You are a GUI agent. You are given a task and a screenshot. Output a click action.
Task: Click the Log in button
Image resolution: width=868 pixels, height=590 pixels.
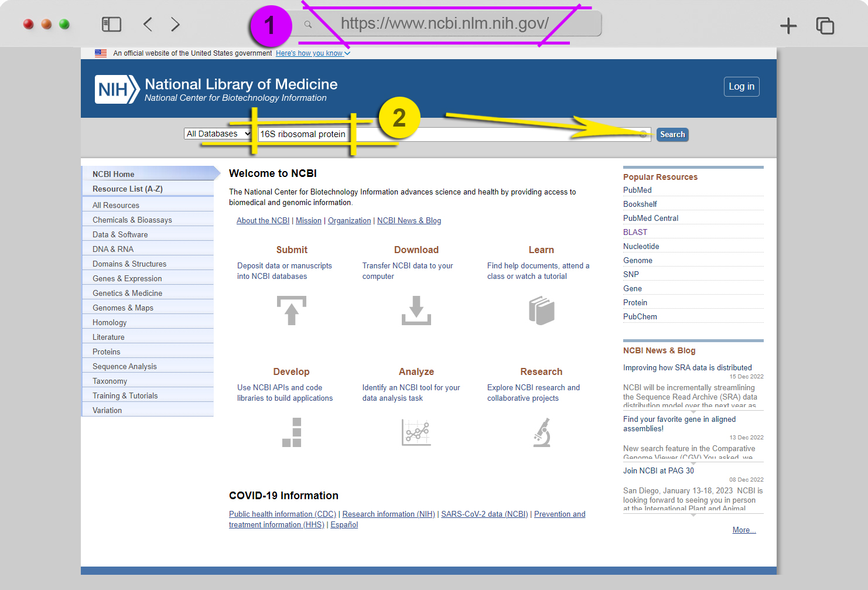(x=741, y=87)
